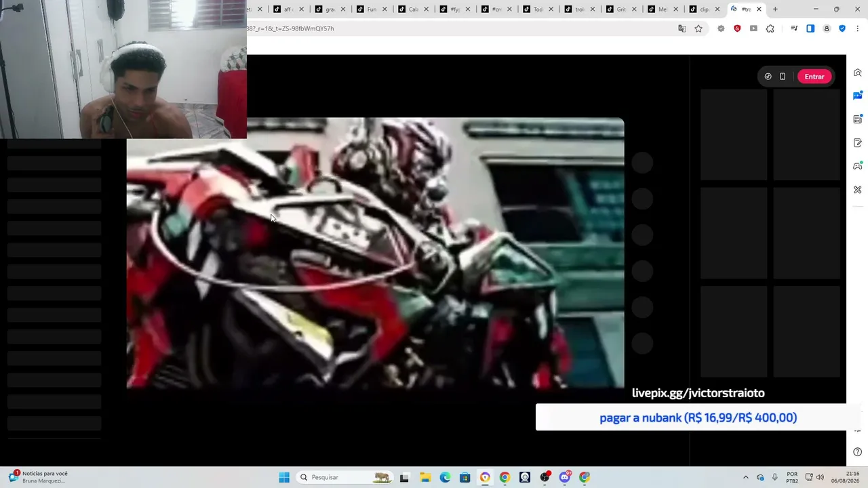Click the phone app download icon

(x=783, y=77)
